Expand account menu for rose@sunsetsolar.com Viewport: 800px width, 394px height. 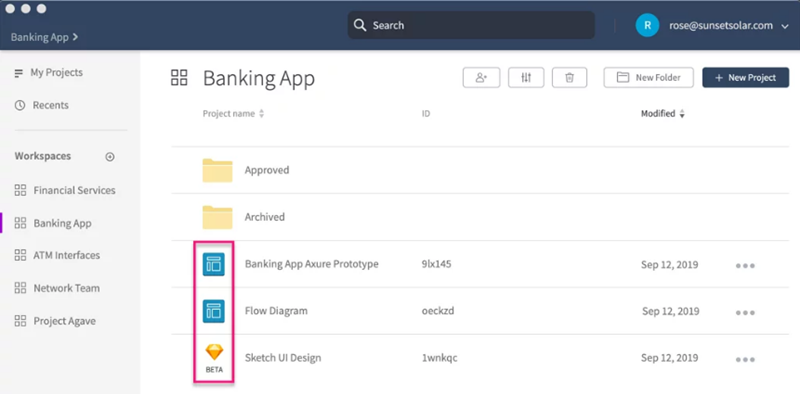(x=785, y=26)
